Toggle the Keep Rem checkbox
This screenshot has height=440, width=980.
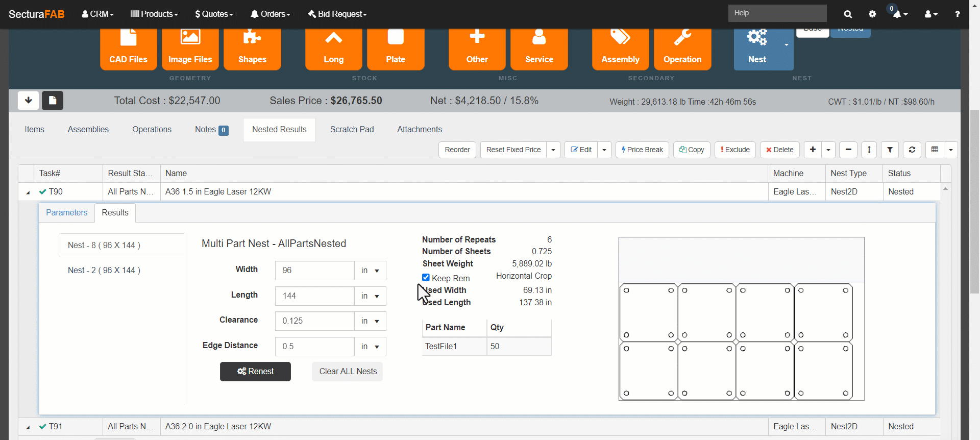point(426,278)
